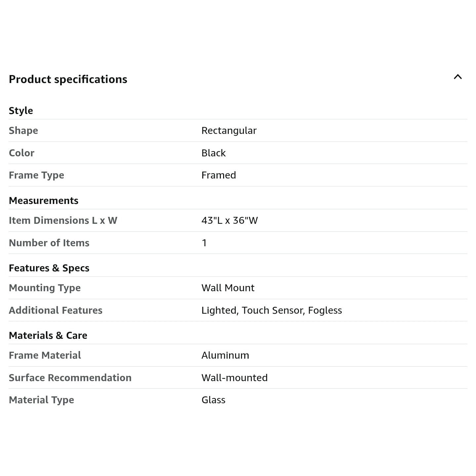Collapse the Product specifications section chevron
476x476 pixels.
[x=457, y=77]
